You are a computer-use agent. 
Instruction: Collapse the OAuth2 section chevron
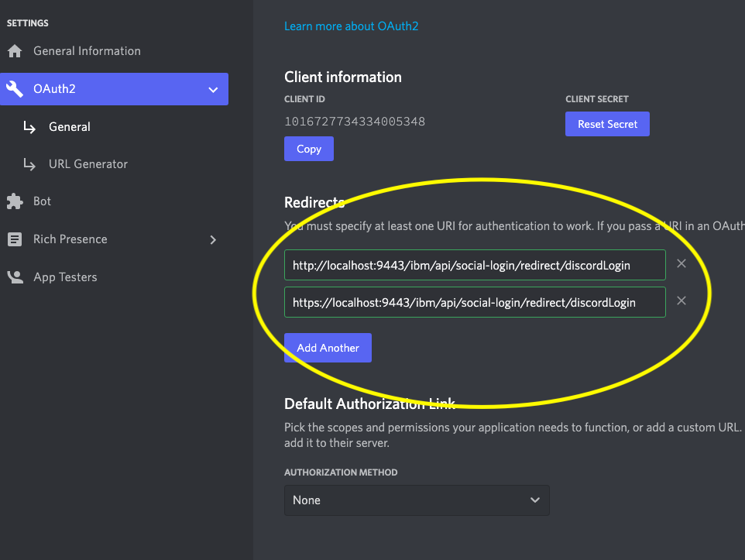213,90
